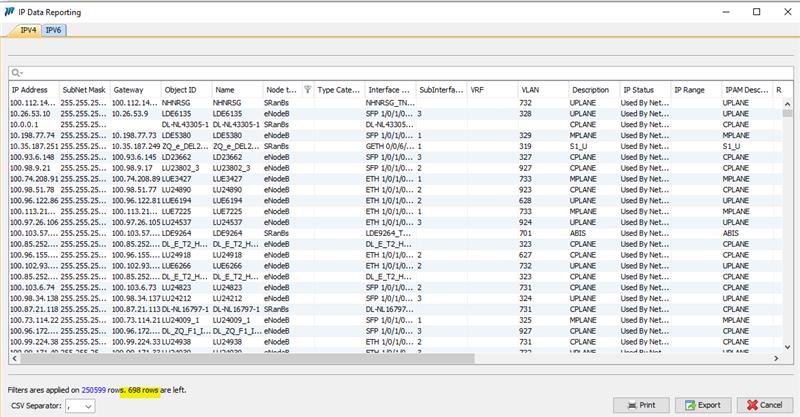Click the search magnifier icon
Image resolution: width=800 pixels, height=417 pixels.
point(15,72)
